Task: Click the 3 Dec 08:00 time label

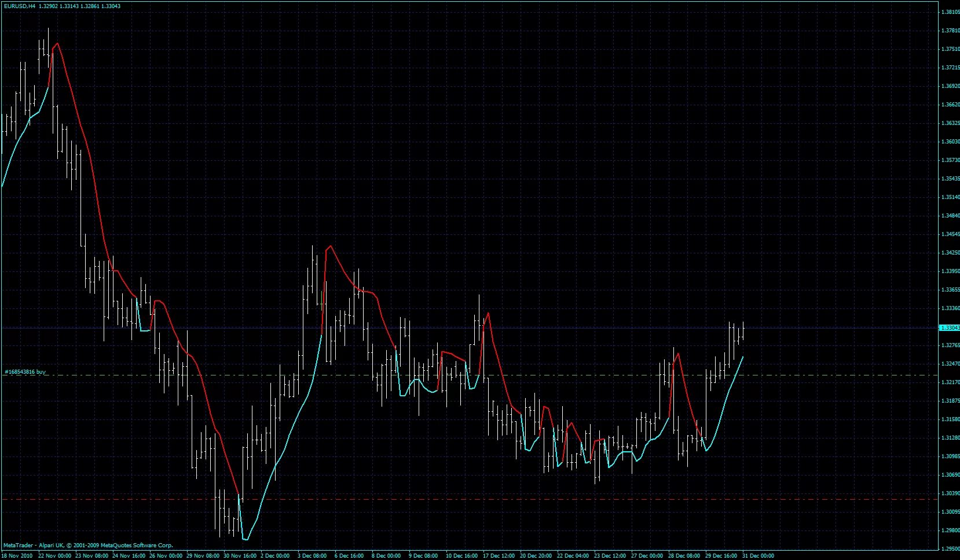Action: (312, 556)
